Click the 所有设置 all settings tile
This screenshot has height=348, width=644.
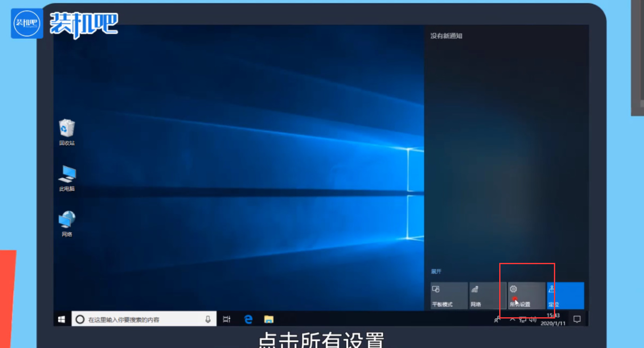click(526, 296)
